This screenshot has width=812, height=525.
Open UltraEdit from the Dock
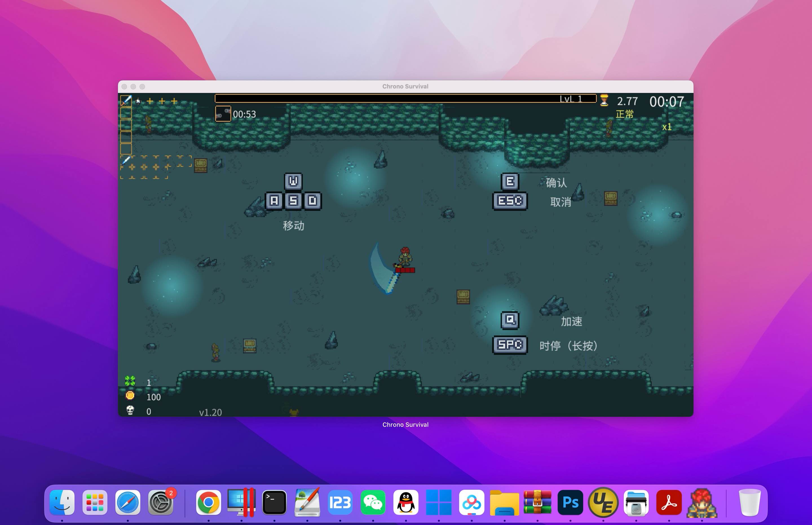603,502
